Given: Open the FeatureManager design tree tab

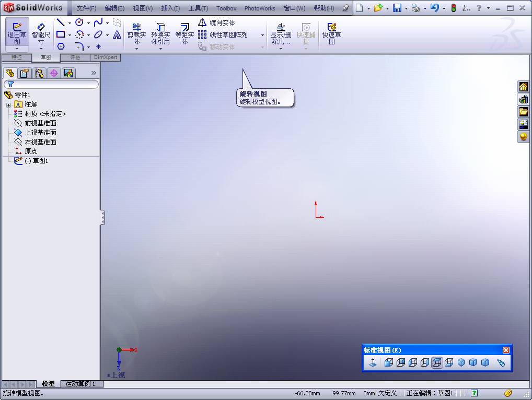Looking at the screenshot, I should tap(10, 73).
